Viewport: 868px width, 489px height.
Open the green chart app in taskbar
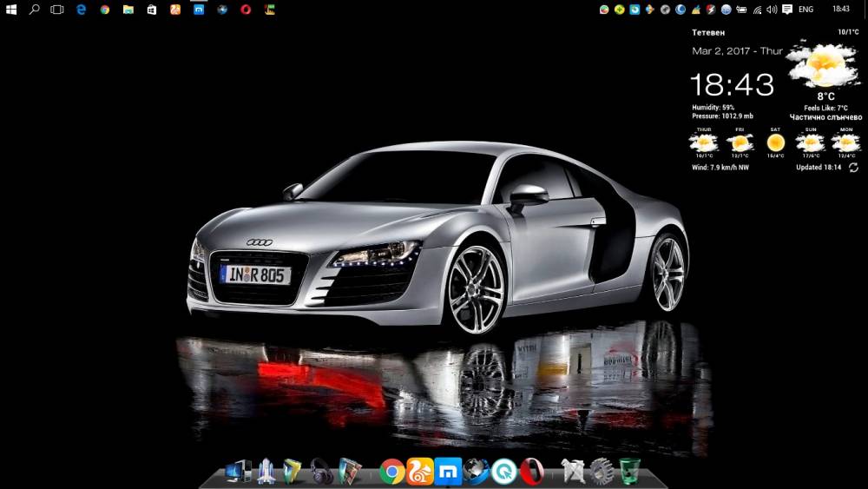tap(270, 10)
